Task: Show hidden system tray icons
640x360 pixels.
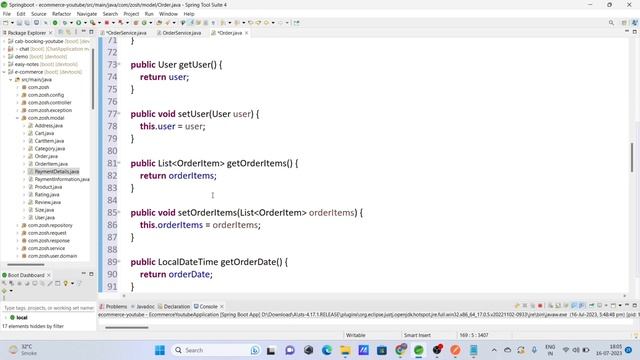Action: tap(494, 350)
